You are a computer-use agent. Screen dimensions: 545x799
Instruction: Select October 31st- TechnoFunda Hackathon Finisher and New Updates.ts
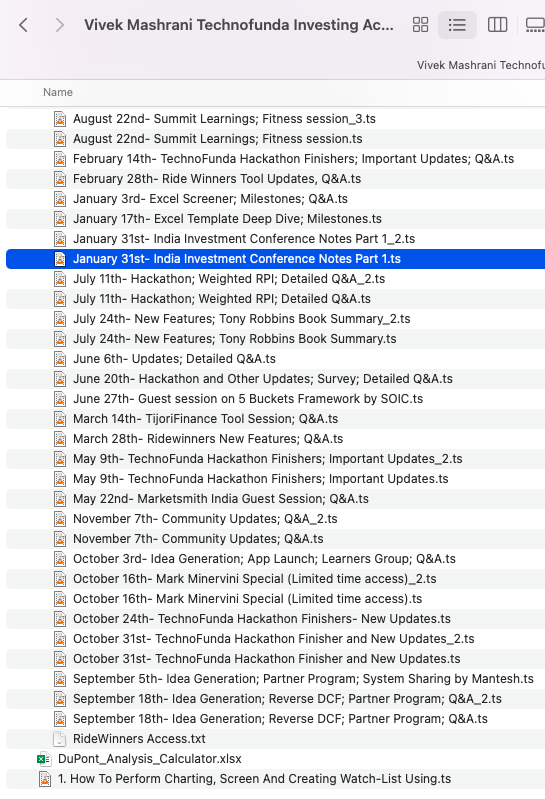266,659
